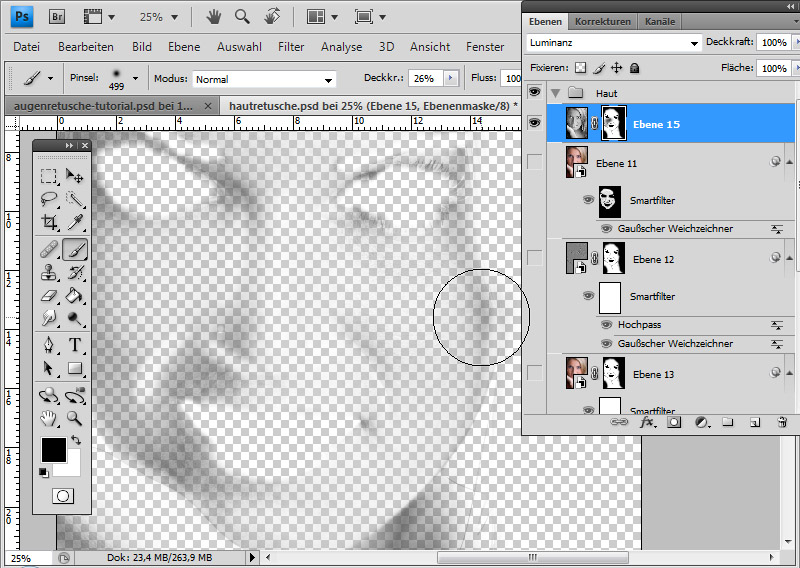800x568 pixels.
Task: Toggle visibility of Haut group
Action: 534,92
